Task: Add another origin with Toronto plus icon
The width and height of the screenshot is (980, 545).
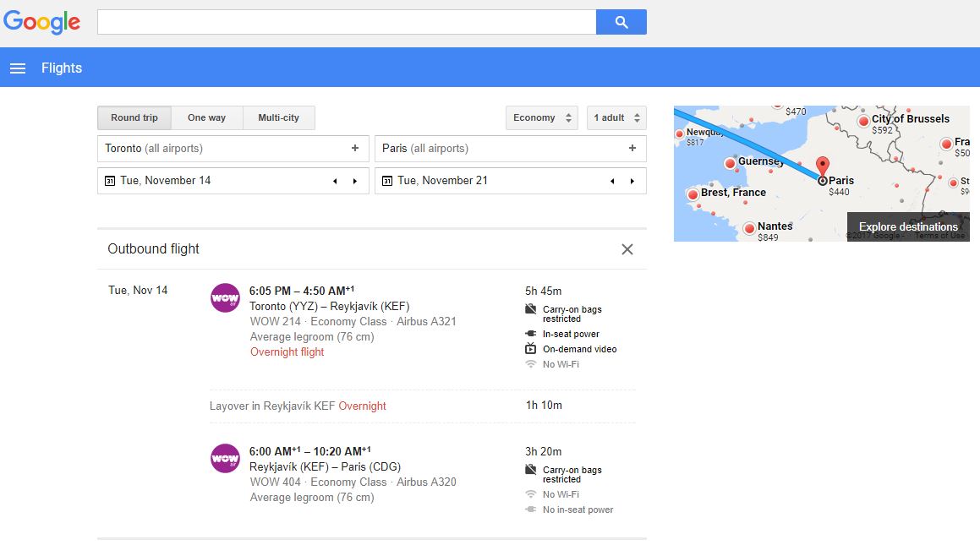Action: (355, 149)
